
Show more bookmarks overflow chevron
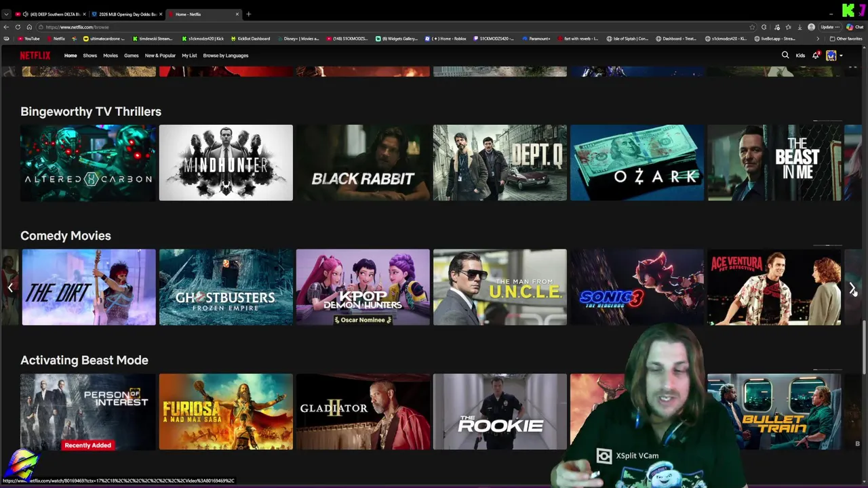coord(818,39)
